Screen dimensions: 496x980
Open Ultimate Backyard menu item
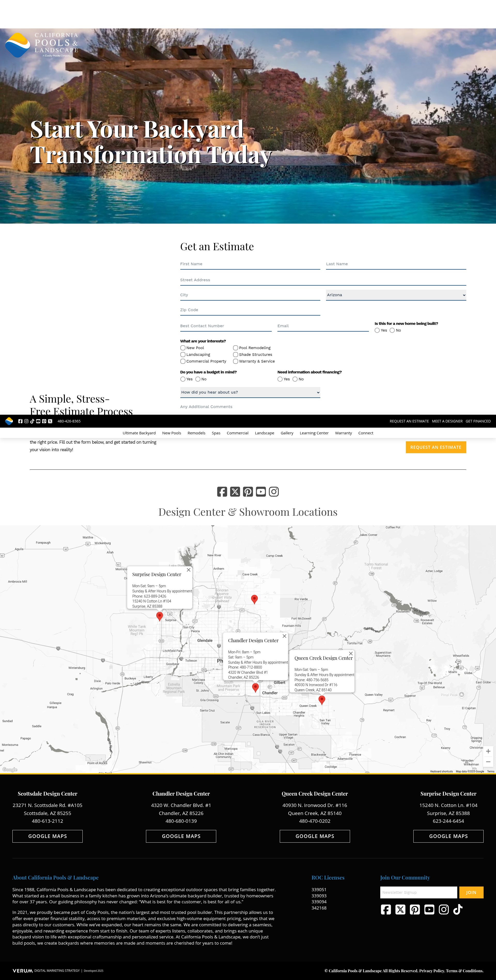[x=139, y=433]
